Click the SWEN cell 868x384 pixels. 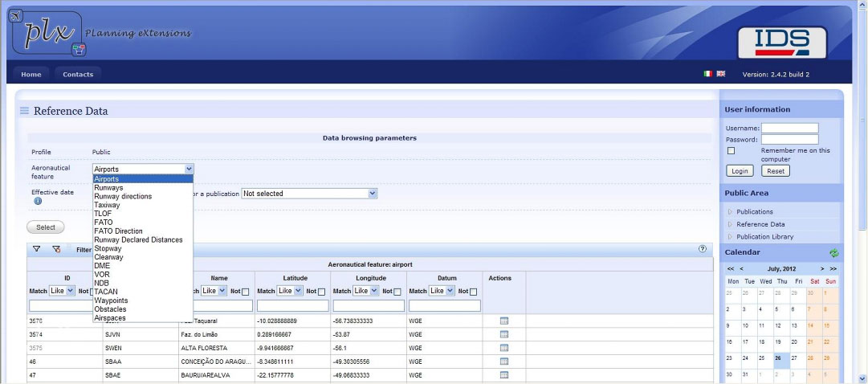pos(141,348)
